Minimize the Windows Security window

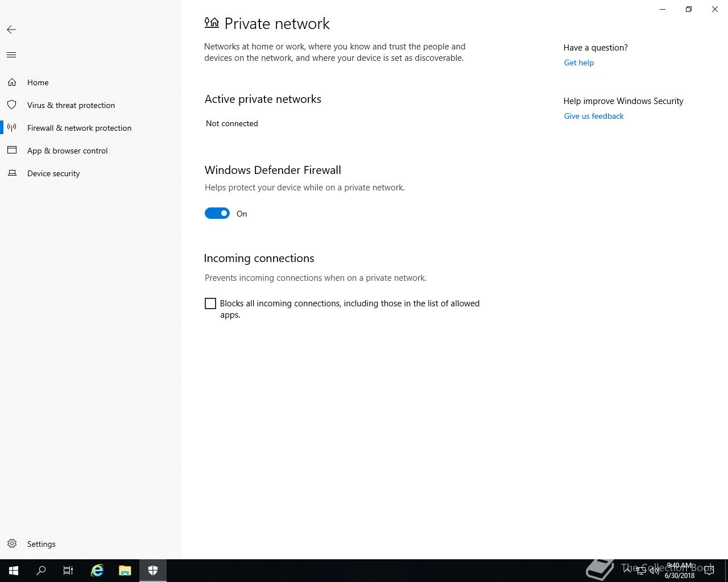pyautogui.click(x=663, y=9)
